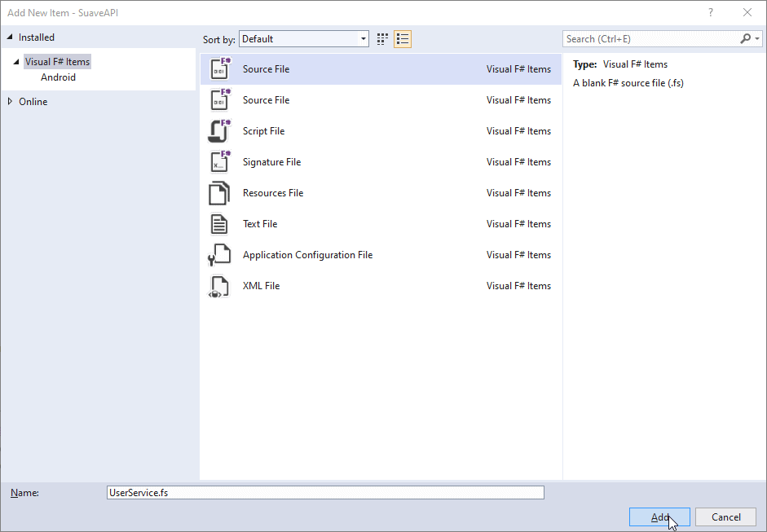Select the Script File icon
This screenshot has width=767, height=532.
219,131
